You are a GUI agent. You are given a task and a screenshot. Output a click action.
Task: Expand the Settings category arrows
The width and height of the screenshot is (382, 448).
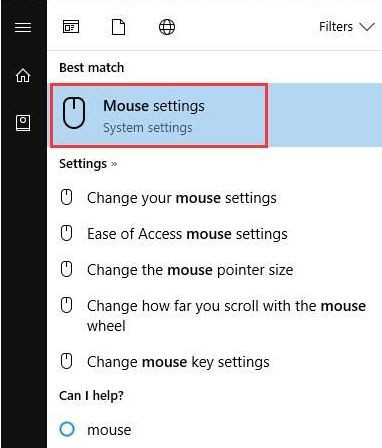pos(114,164)
